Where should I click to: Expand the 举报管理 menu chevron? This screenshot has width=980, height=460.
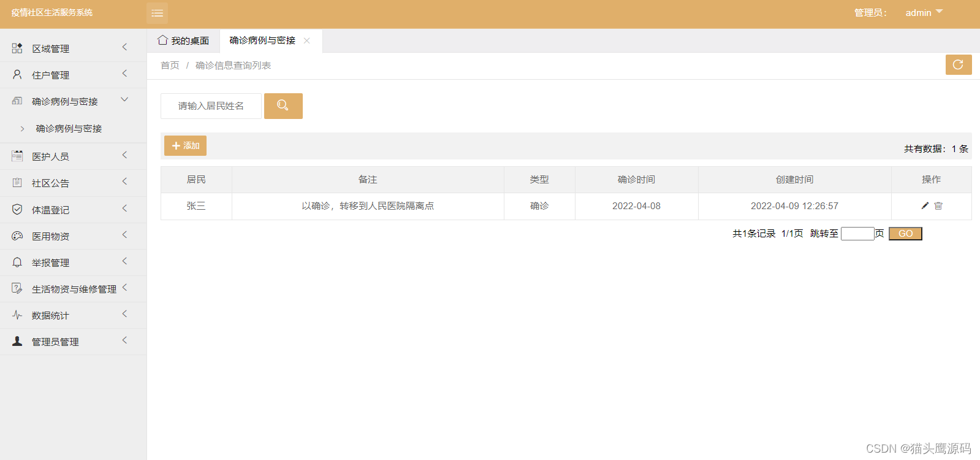click(125, 261)
